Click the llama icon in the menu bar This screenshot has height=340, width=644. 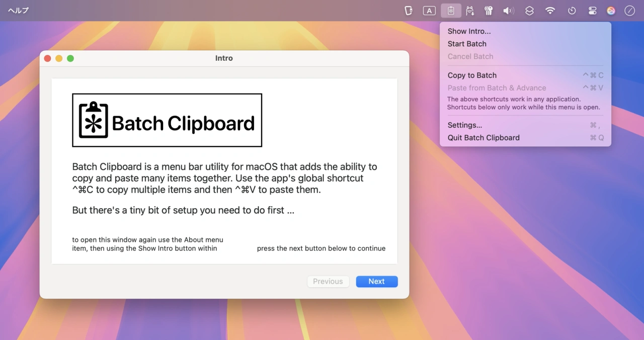coord(470,11)
